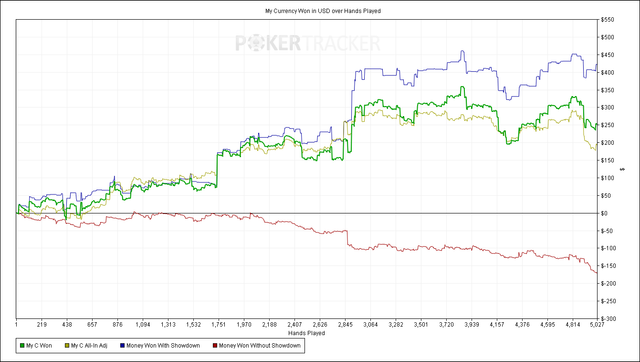640x362 pixels.
Task: Click y-axis value '$550'
Action: (x=607, y=20)
